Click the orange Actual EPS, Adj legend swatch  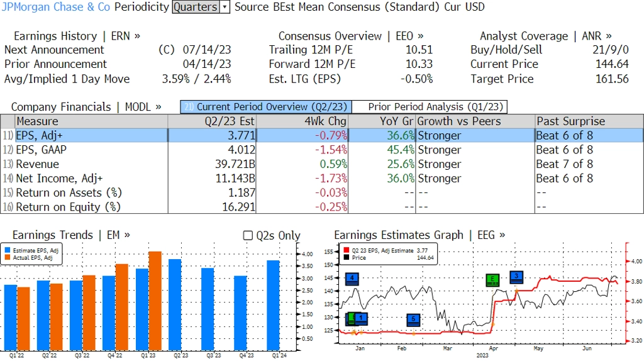pyautogui.click(x=8, y=257)
